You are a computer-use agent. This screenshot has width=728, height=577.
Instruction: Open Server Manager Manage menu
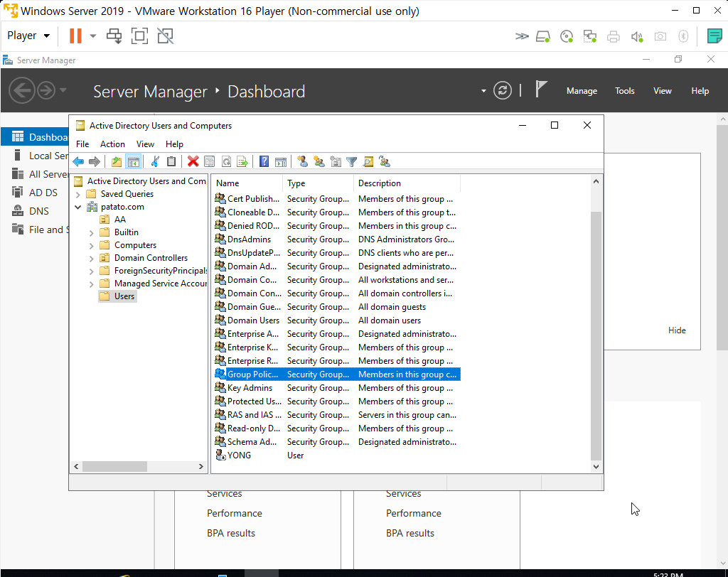(582, 91)
